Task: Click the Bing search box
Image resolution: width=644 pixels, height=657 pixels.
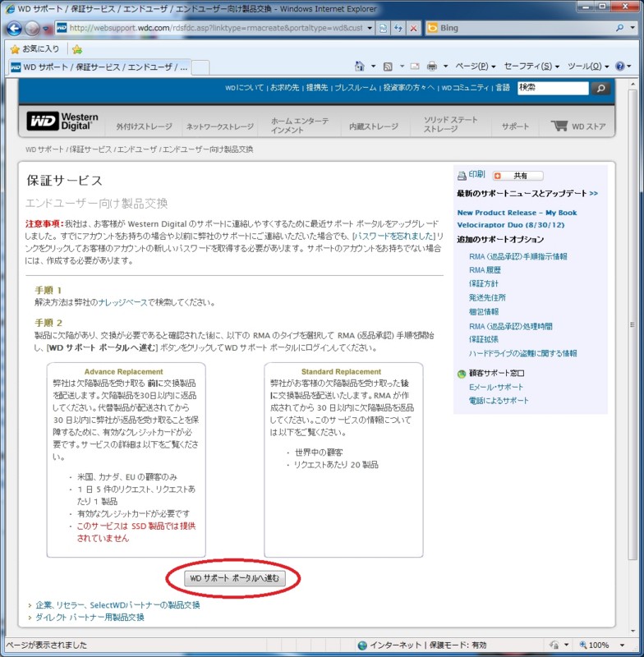Action: click(x=520, y=28)
